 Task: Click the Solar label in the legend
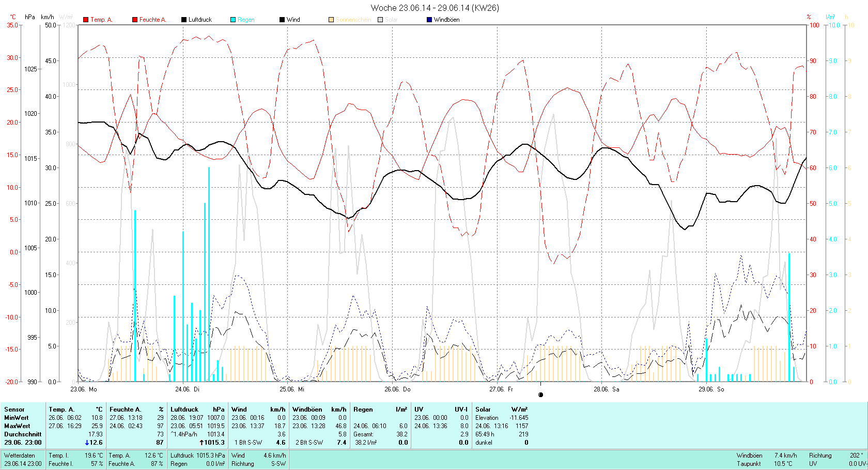click(391, 20)
